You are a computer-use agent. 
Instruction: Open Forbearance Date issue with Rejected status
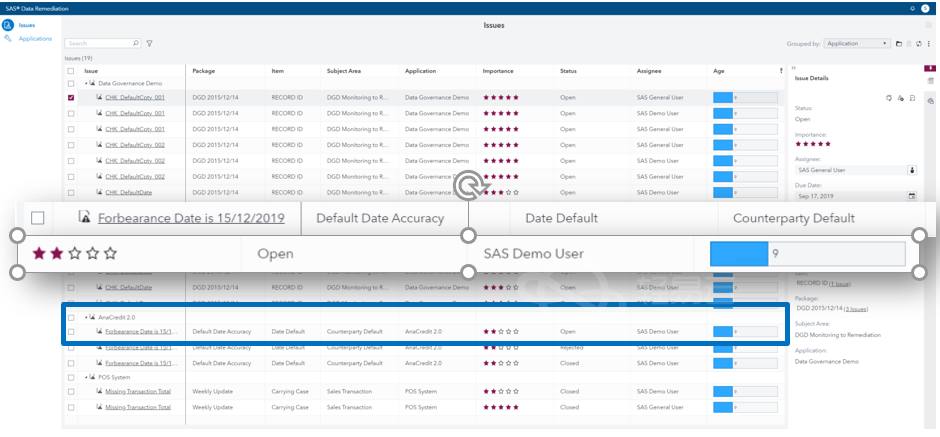click(x=141, y=348)
